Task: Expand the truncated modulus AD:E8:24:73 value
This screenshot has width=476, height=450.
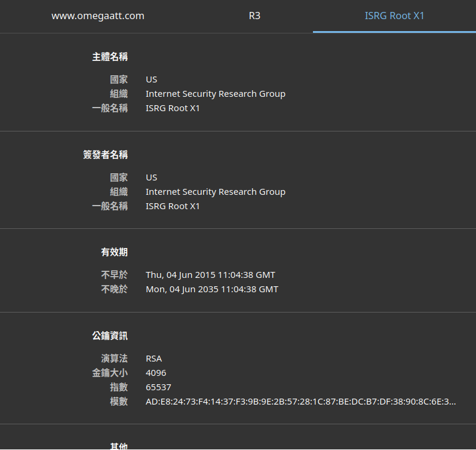Action: (300, 402)
